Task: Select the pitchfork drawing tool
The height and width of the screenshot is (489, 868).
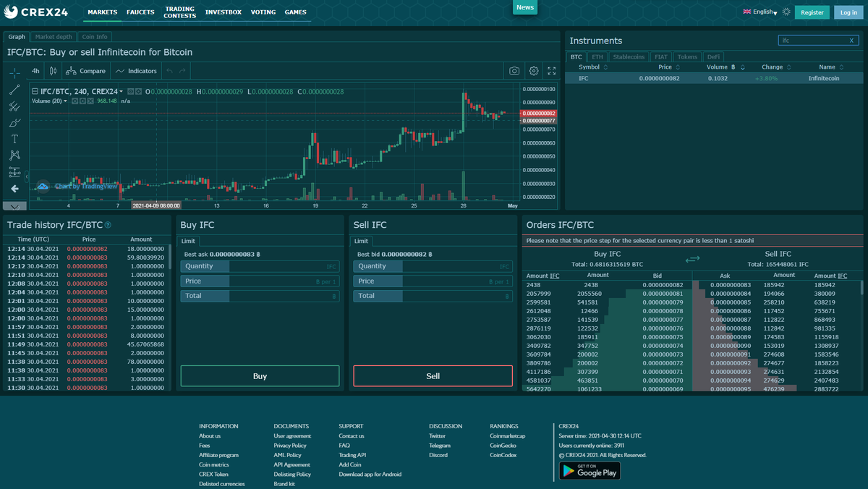Action: pyautogui.click(x=14, y=106)
